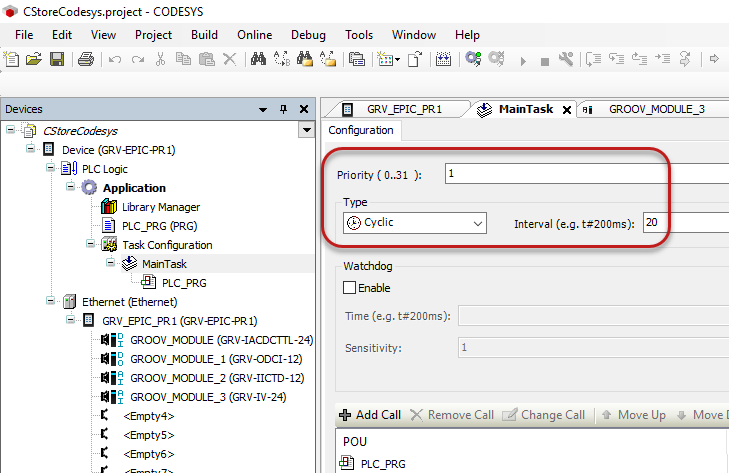Open the File menu
Image resolution: width=729 pixels, height=473 pixels.
pos(24,35)
